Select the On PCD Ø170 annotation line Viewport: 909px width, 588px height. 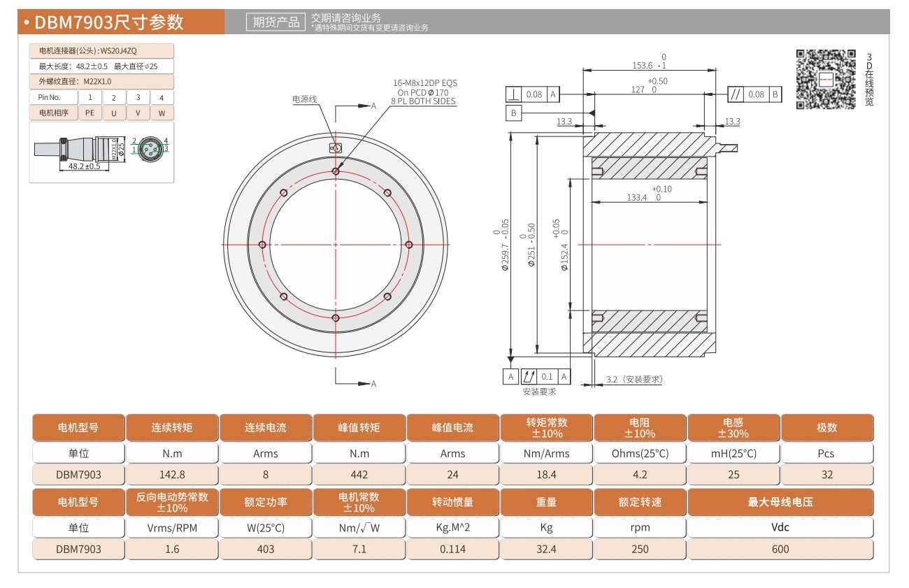423,92
